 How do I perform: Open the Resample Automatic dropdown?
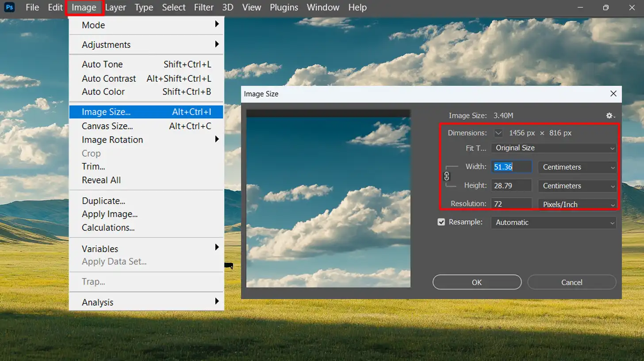click(x=553, y=223)
